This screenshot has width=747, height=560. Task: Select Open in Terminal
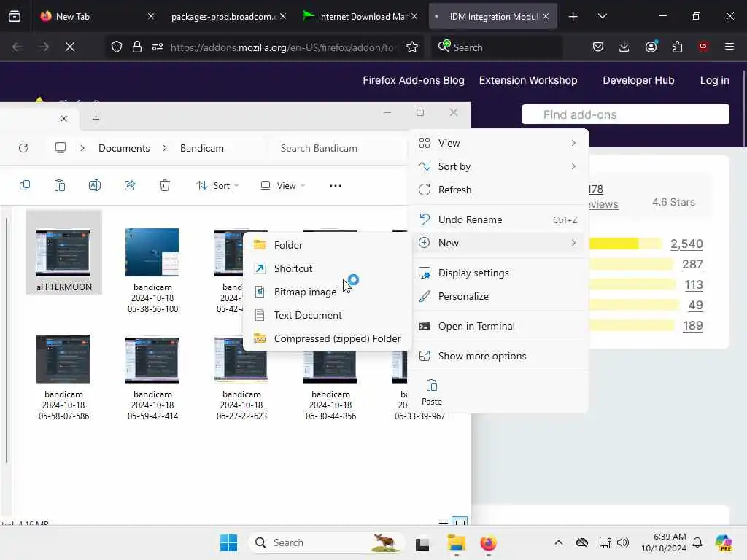[498, 326]
